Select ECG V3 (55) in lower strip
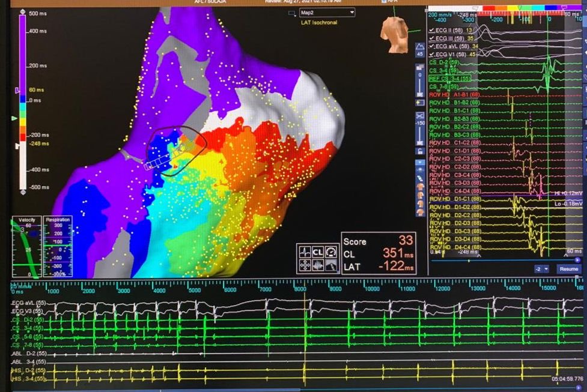 point(27,311)
